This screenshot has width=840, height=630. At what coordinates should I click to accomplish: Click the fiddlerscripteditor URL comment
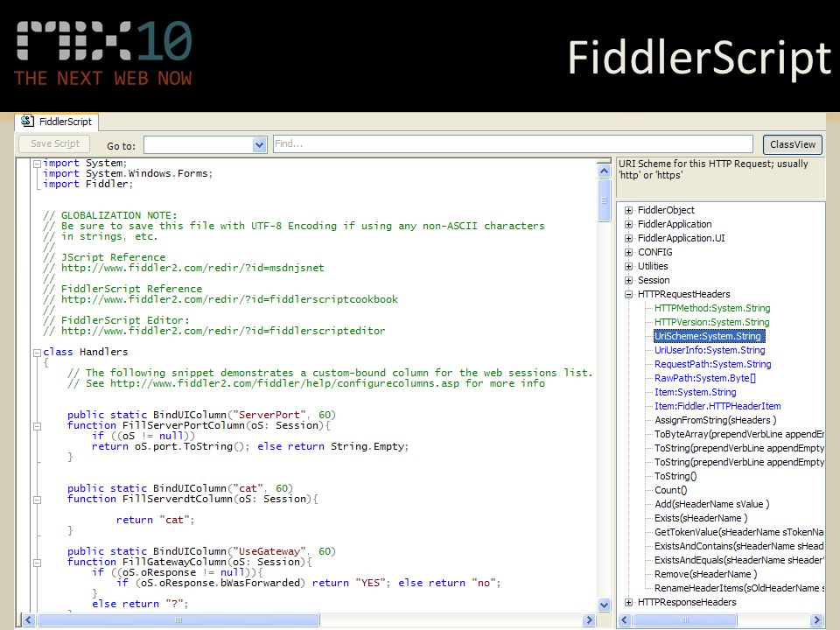(x=223, y=331)
